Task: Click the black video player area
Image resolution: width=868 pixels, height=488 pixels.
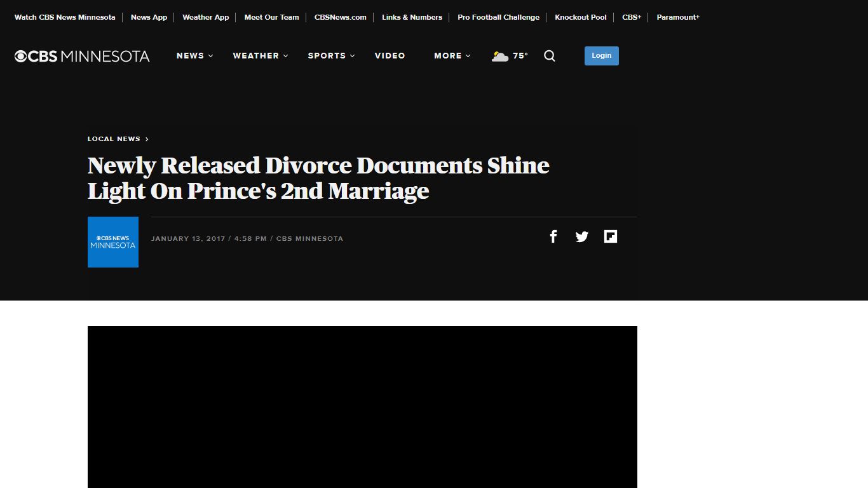Action: (362, 407)
